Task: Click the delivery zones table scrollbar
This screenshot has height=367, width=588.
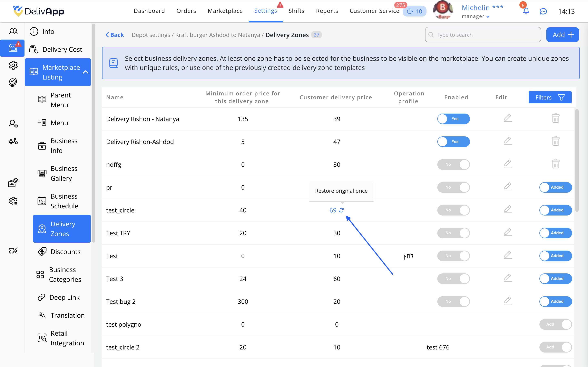Action: click(577, 160)
